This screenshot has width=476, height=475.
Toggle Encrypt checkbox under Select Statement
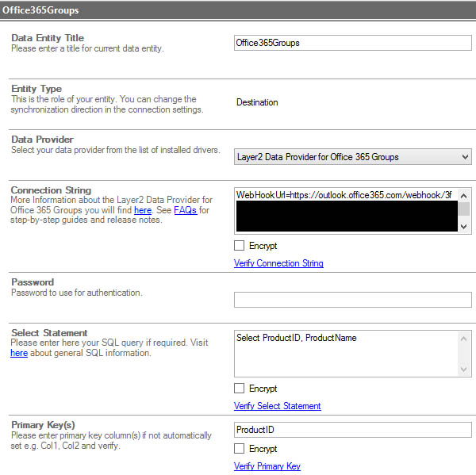point(240,389)
